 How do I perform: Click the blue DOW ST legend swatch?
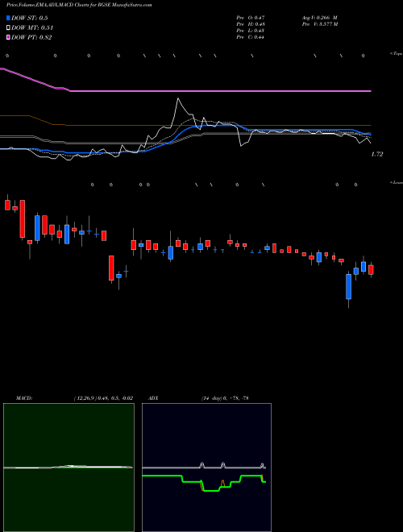(8, 18)
